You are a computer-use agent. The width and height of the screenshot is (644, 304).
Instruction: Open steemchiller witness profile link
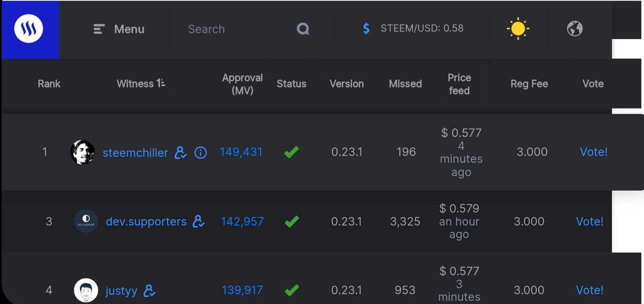pyautogui.click(x=135, y=153)
